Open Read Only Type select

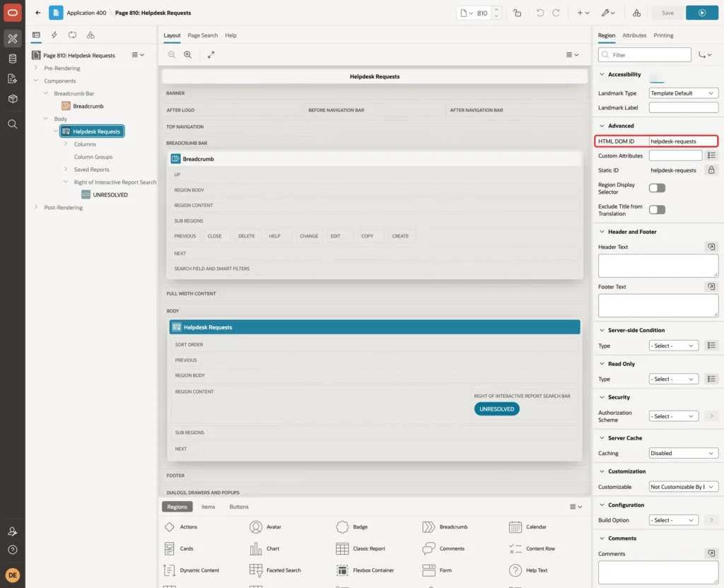(x=673, y=379)
